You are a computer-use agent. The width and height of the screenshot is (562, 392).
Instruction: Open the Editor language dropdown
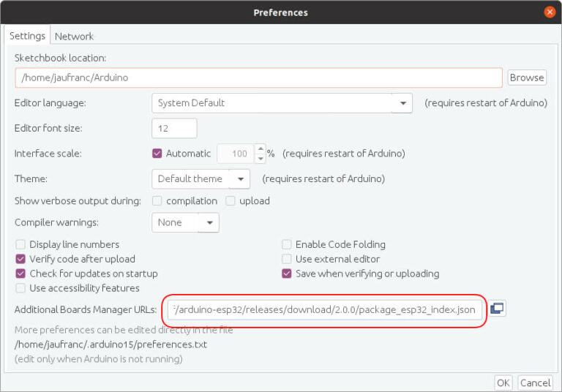click(282, 103)
